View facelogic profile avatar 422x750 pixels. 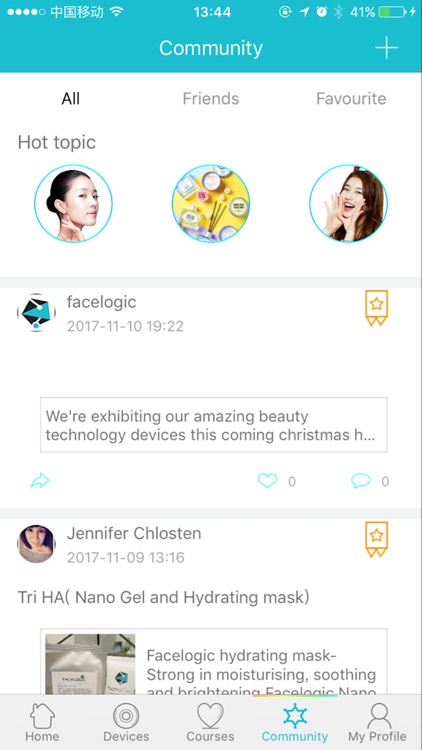(x=36, y=312)
